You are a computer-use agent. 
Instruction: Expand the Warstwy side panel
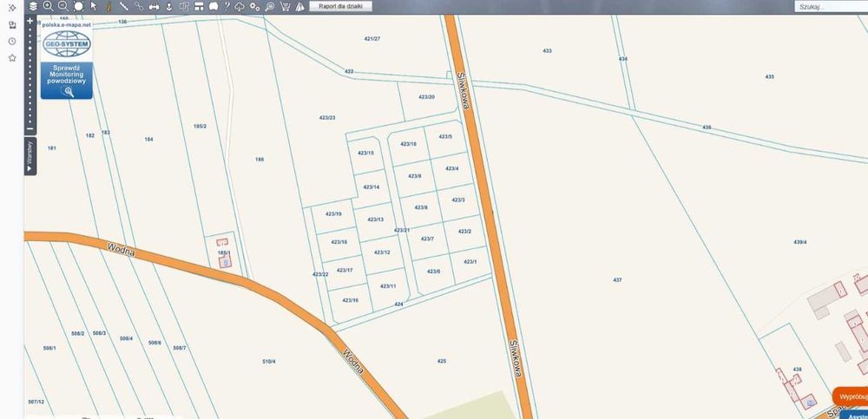(x=30, y=157)
